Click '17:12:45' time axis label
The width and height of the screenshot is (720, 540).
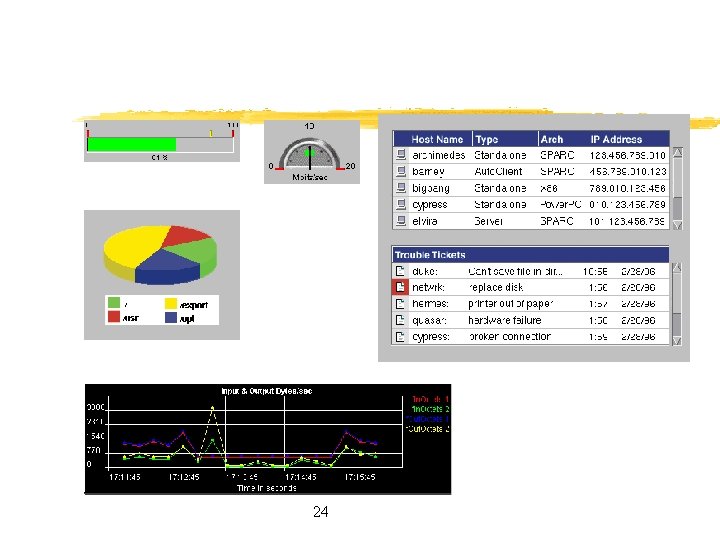coord(184,477)
